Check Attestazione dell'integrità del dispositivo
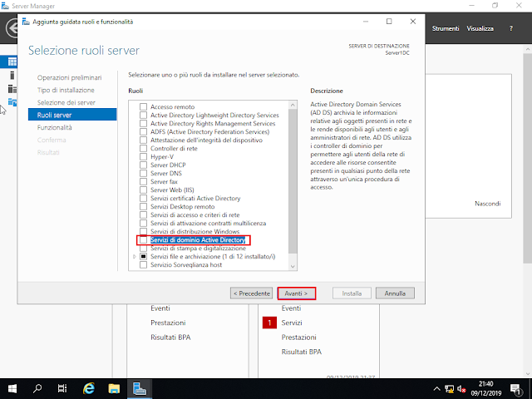 (x=143, y=140)
